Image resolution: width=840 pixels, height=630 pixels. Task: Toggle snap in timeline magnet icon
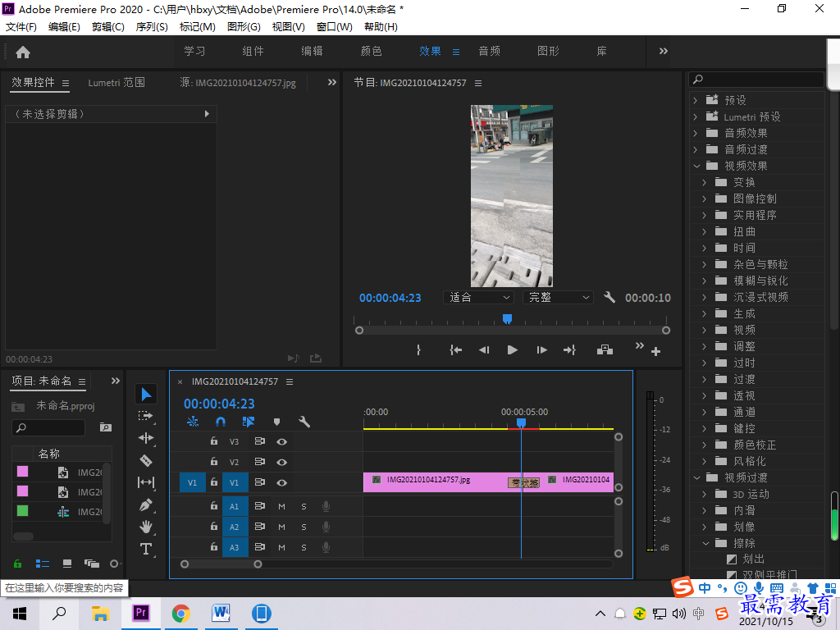click(x=220, y=422)
